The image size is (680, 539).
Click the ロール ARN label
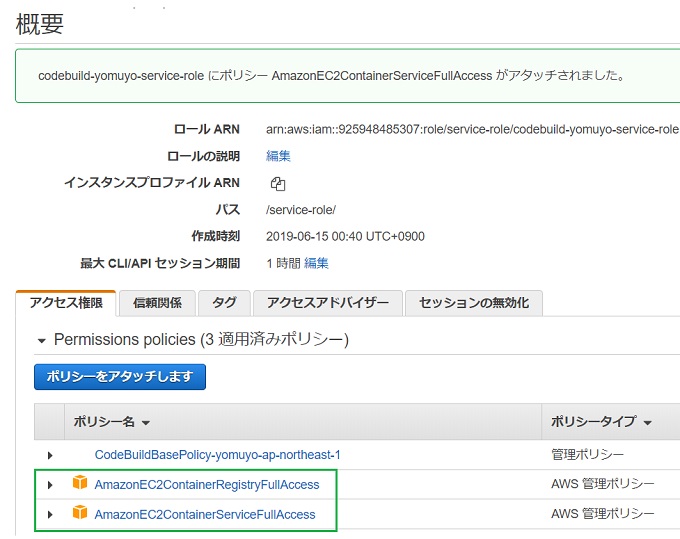click(x=206, y=129)
